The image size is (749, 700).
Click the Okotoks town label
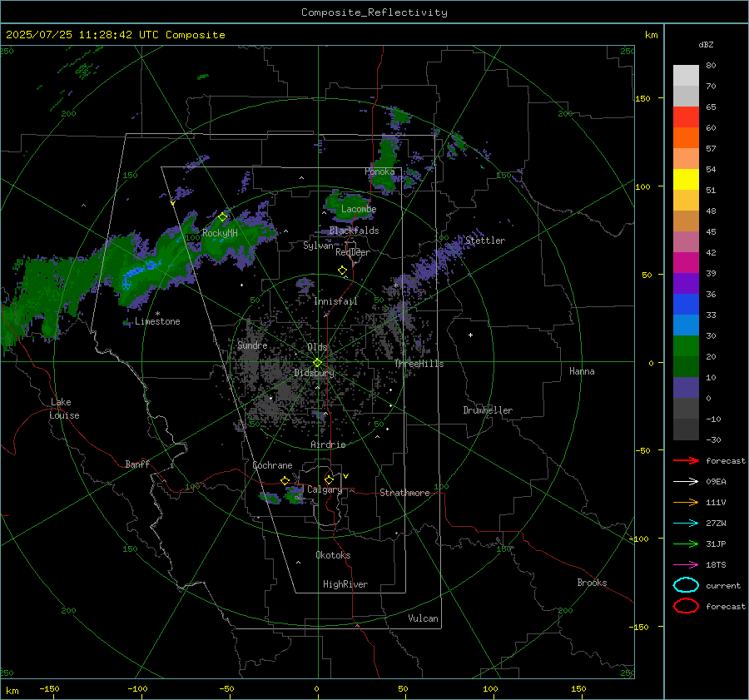[333, 555]
